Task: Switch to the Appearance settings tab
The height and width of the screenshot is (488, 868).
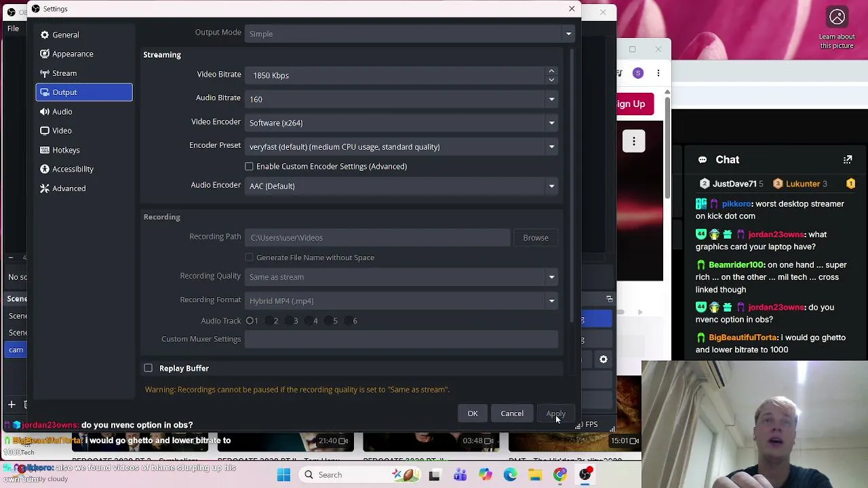Action: [84, 54]
